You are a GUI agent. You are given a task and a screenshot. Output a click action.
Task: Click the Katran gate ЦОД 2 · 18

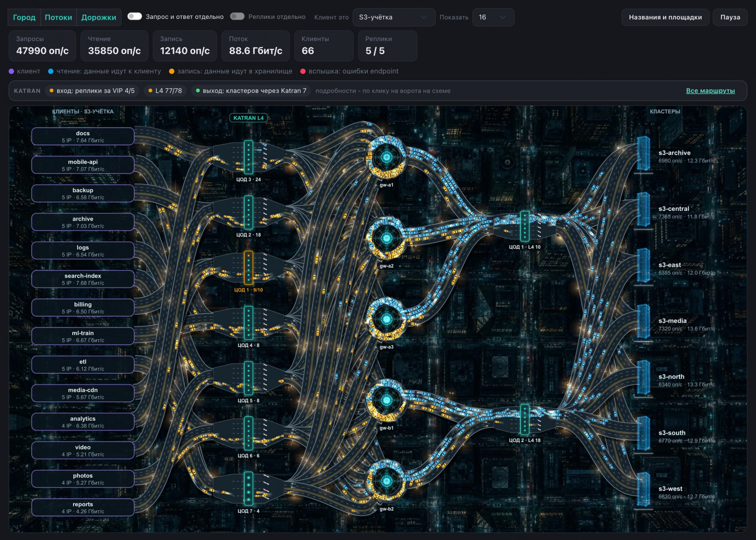pyautogui.click(x=249, y=212)
